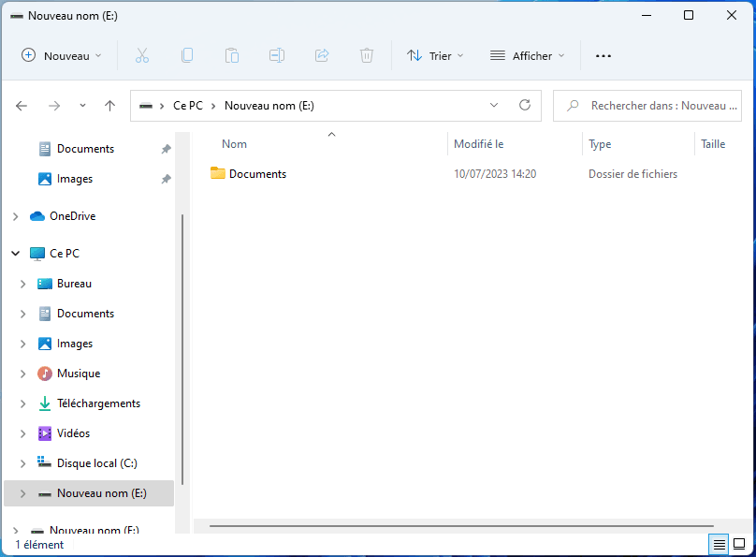Open the Trier sort menu

point(435,56)
